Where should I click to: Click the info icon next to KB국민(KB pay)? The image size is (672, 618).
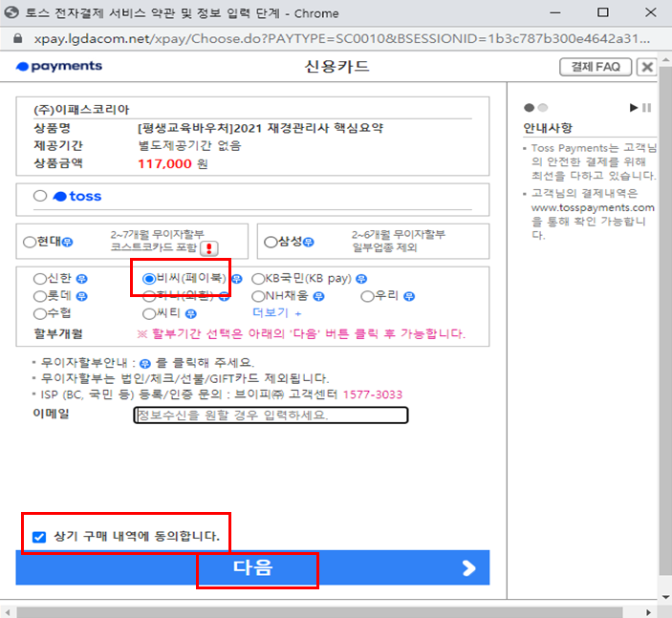(x=361, y=279)
